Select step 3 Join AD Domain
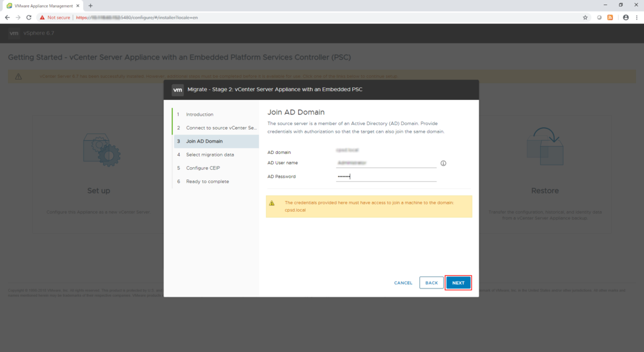The width and height of the screenshot is (644, 352). (x=216, y=141)
